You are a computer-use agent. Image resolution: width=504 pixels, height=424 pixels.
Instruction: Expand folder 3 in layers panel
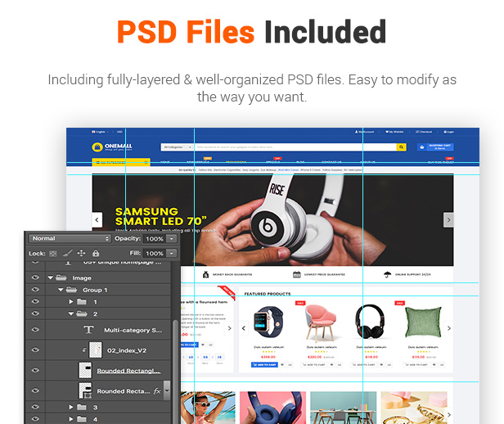71,407
